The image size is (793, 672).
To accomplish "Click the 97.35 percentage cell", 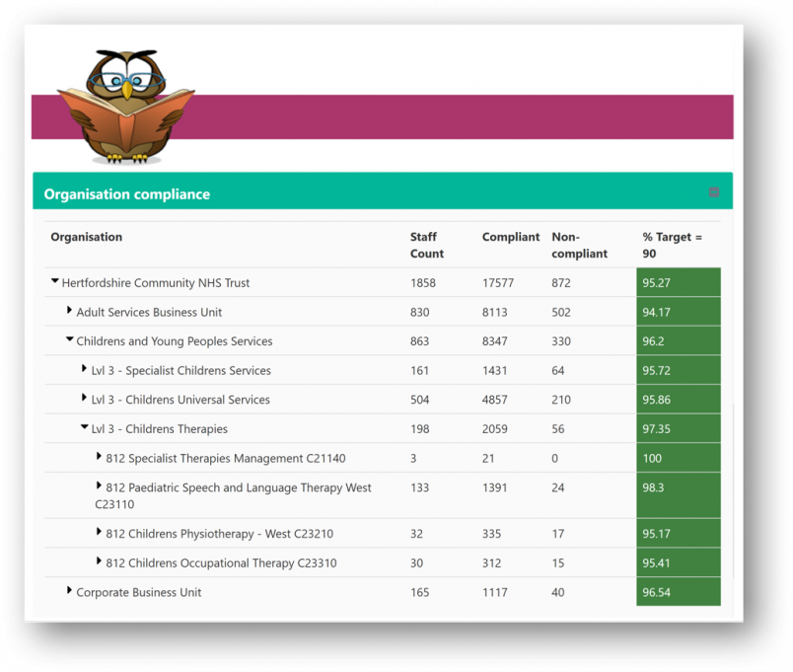I will [x=679, y=428].
